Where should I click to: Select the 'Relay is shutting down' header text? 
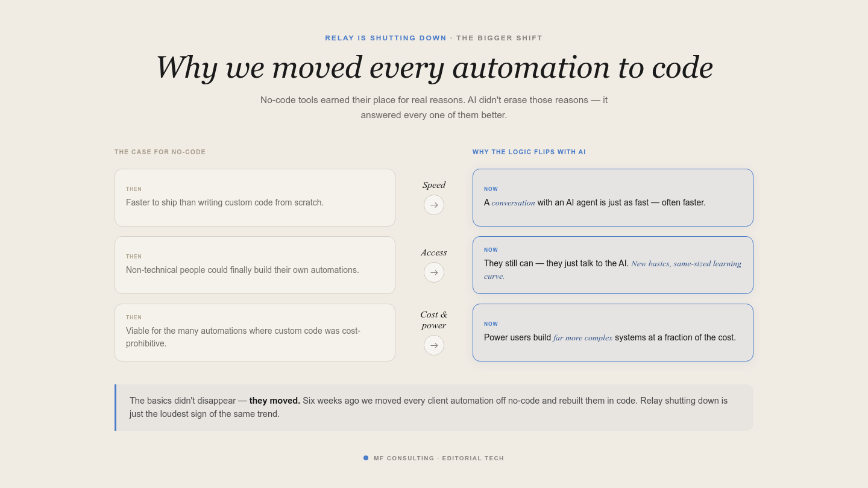(386, 38)
